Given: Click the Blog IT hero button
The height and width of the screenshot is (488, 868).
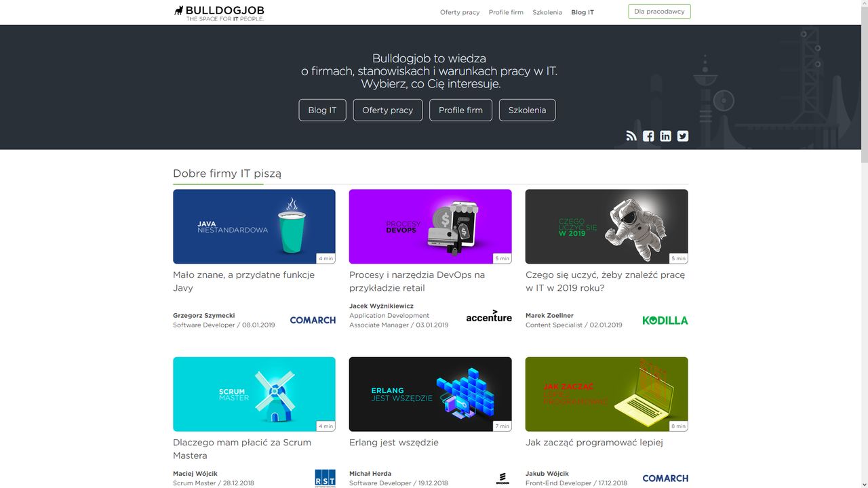Looking at the screenshot, I should coord(322,110).
